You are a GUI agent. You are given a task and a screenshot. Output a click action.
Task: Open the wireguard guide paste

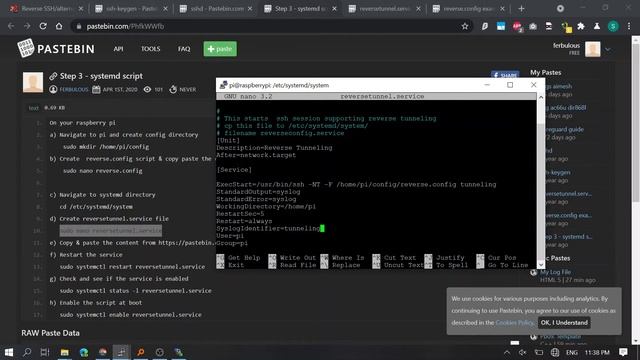point(565,129)
